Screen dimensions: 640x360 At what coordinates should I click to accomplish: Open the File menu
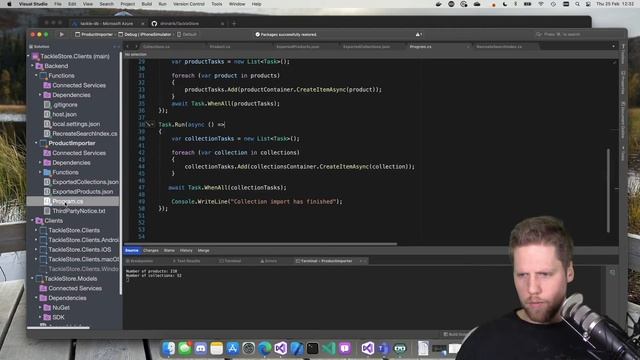click(x=58, y=4)
